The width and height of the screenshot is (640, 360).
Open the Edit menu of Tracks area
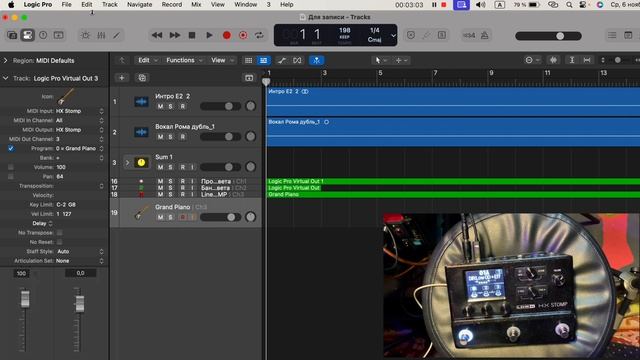(x=147, y=60)
